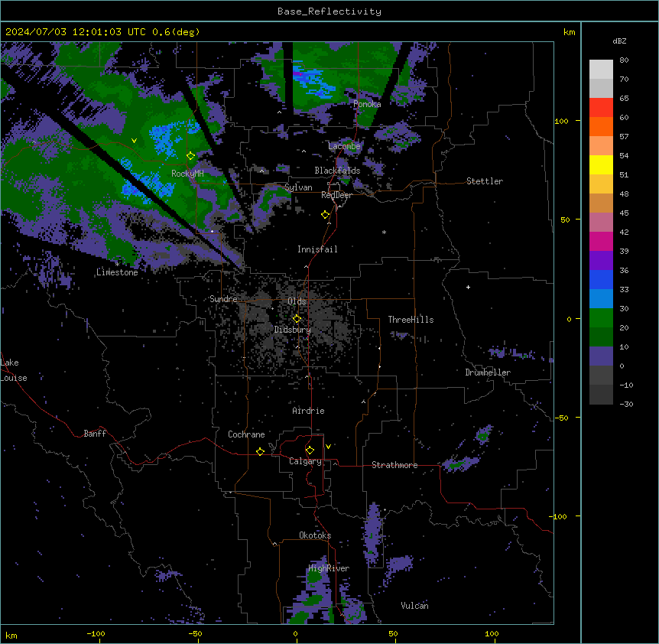Image resolution: width=659 pixels, height=644 pixels.
Task: Click the Didsbury town label
Action: (293, 330)
